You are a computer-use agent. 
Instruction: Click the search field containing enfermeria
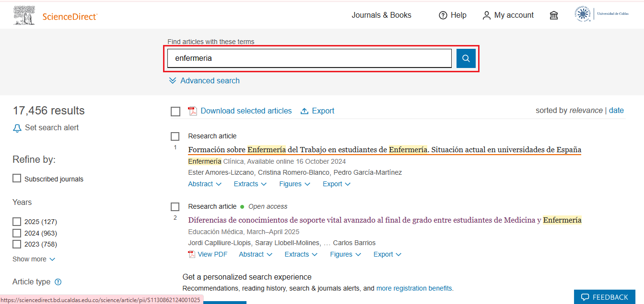tap(309, 58)
